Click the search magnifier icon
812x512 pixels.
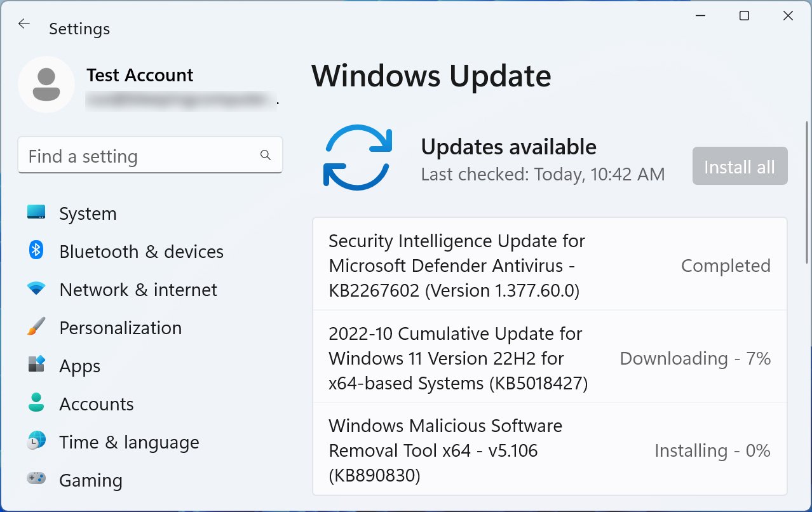[266, 155]
